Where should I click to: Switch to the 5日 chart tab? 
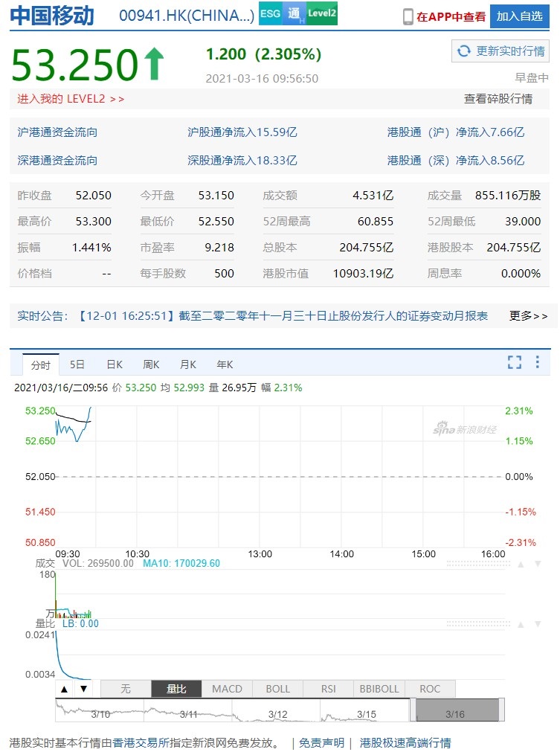(77, 364)
